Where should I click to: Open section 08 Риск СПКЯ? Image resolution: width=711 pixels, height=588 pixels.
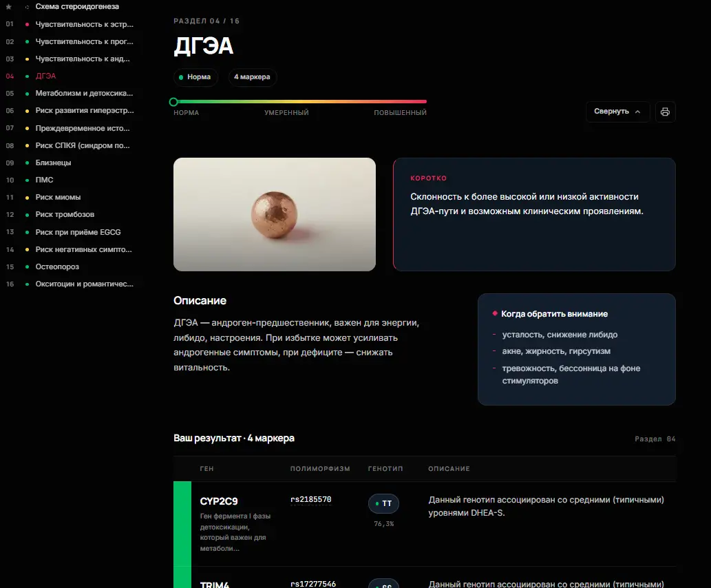click(83, 145)
